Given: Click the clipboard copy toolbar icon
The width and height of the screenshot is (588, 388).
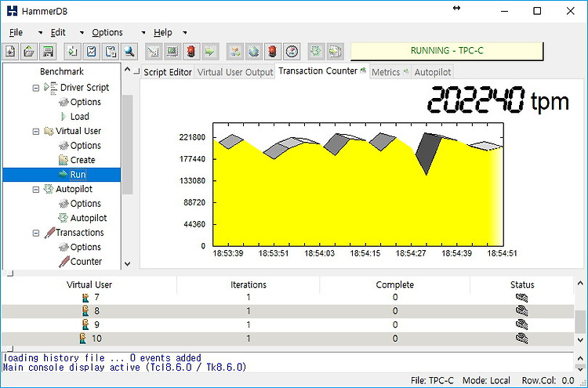Looking at the screenshot, I should 111,51.
